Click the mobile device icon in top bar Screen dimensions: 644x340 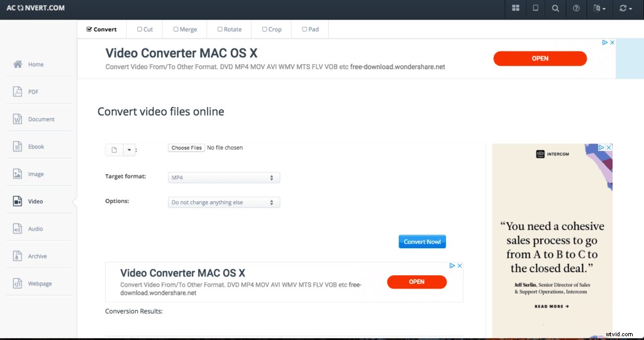click(536, 8)
